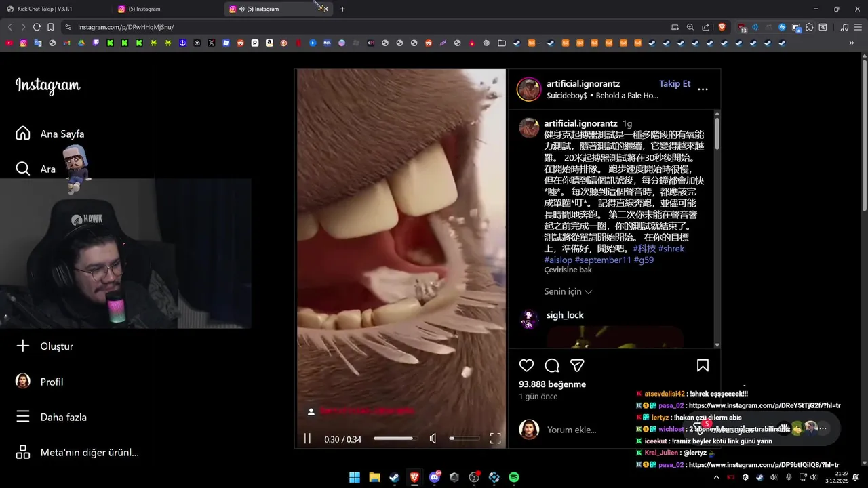Close the active Instagram tab
This screenshot has width=868, height=488.
coord(325,9)
